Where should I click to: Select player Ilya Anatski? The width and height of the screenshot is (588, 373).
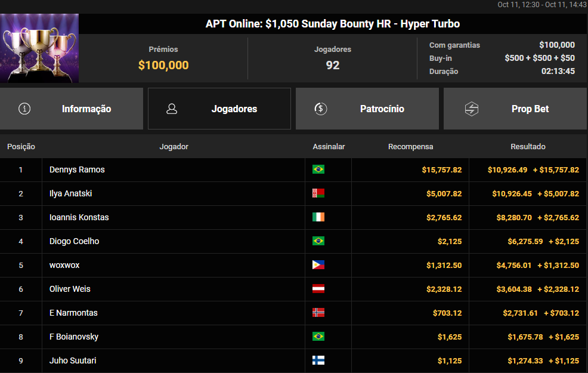click(x=70, y=193)
